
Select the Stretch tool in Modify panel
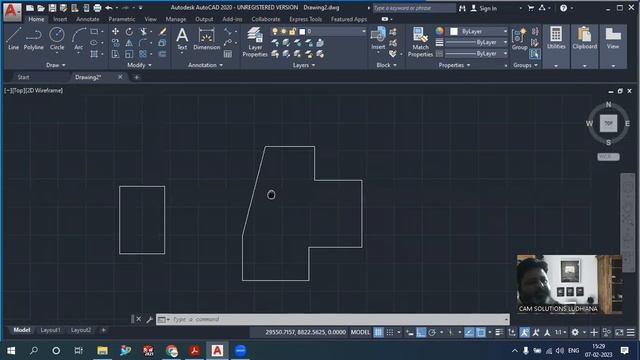click(x=116, y=54)
